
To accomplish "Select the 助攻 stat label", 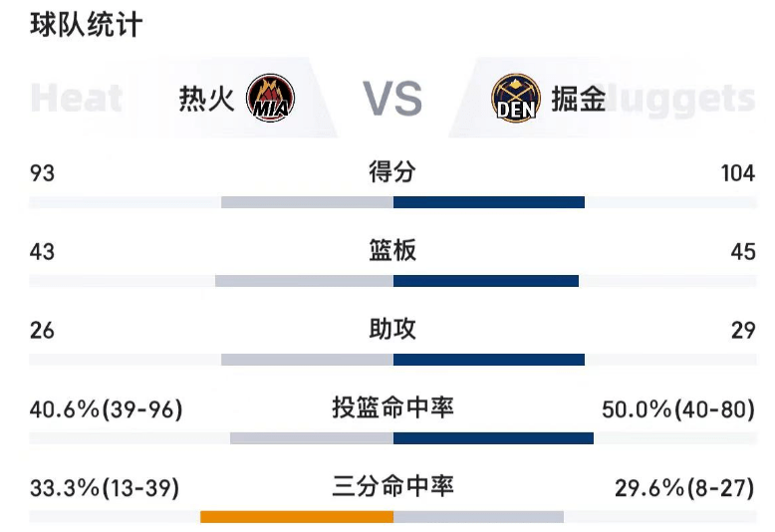I will pos(392,330).
